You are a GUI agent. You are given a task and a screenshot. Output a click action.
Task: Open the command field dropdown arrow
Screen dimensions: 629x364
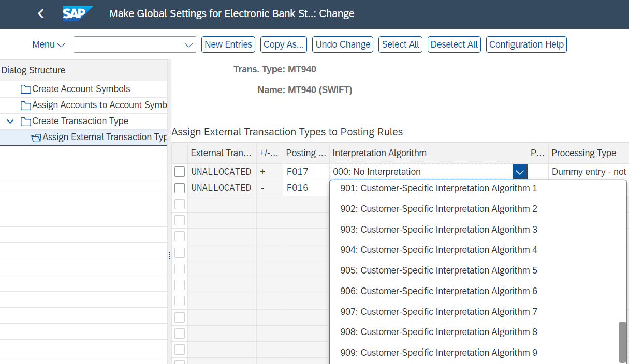tap(188, 45)
